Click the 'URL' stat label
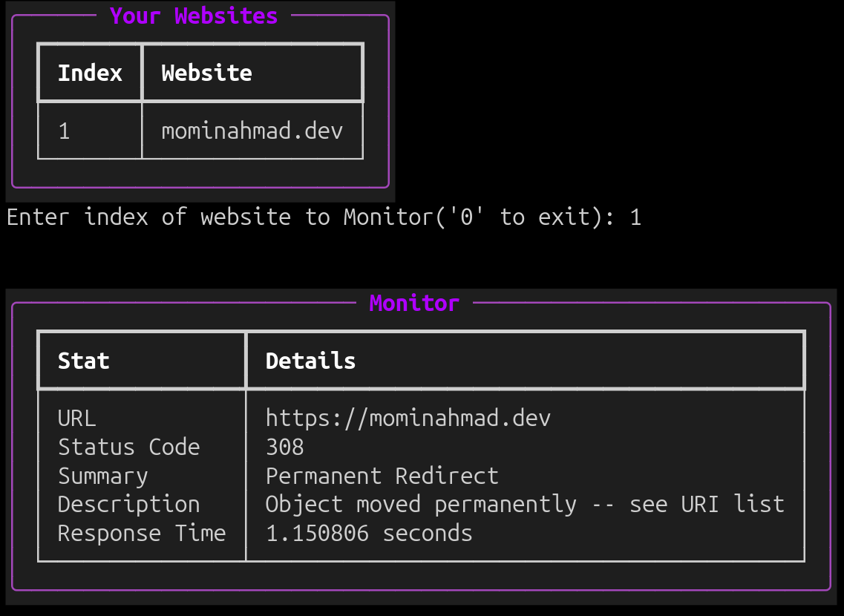 (x=77, y=418)
